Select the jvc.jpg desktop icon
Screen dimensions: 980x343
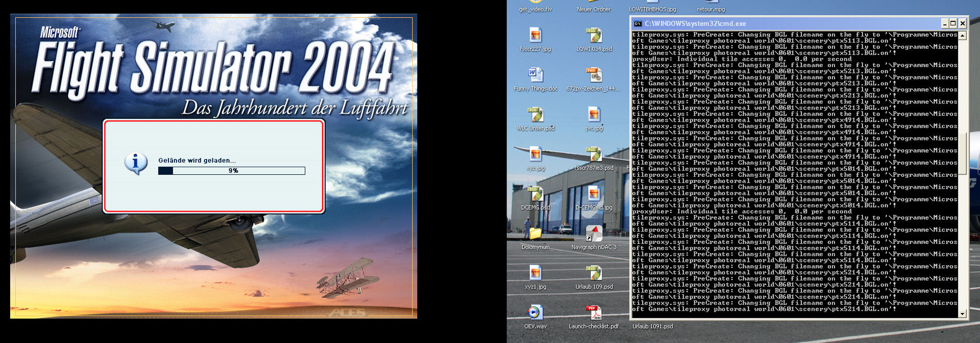point(594,115)
